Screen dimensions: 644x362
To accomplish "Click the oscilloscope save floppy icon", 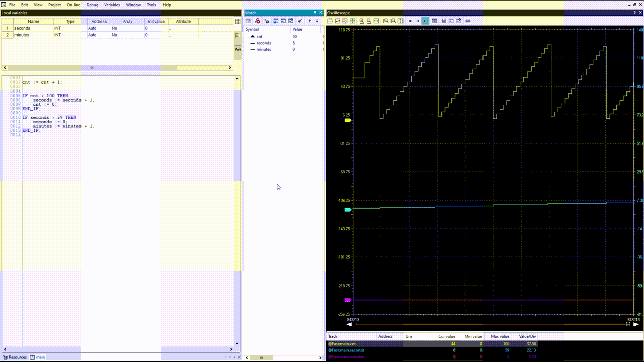I will 443,21.
